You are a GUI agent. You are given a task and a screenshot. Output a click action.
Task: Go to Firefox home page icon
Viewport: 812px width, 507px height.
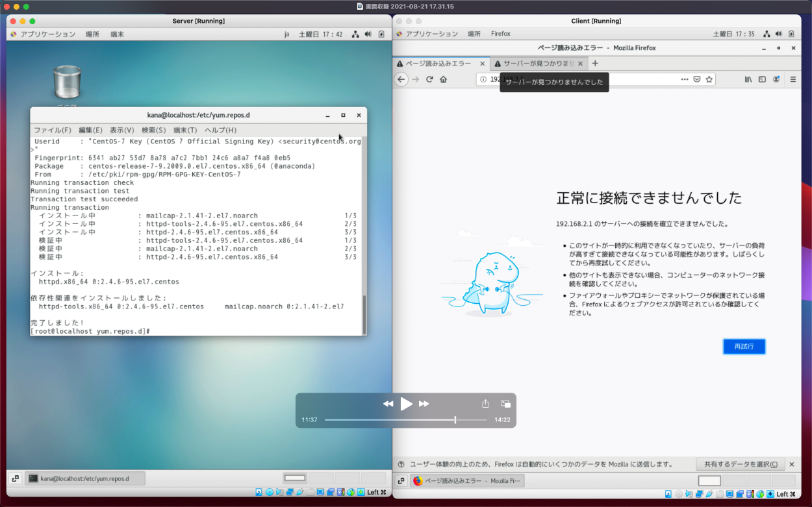click(443, 79)
